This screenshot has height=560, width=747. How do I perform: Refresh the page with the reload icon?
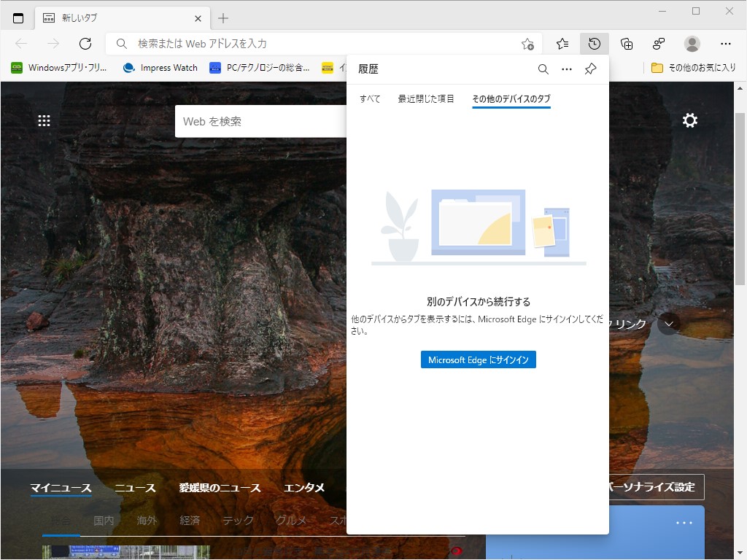(x=85, y=44)
